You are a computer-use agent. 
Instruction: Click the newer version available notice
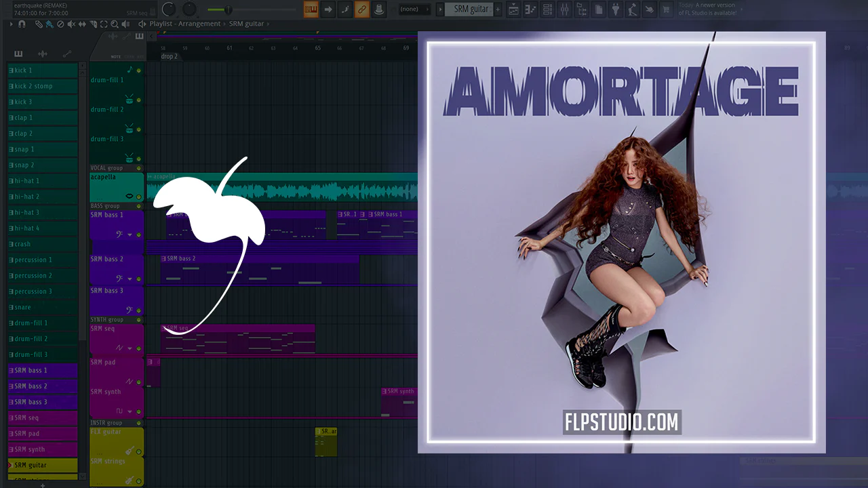coord(707,9)
